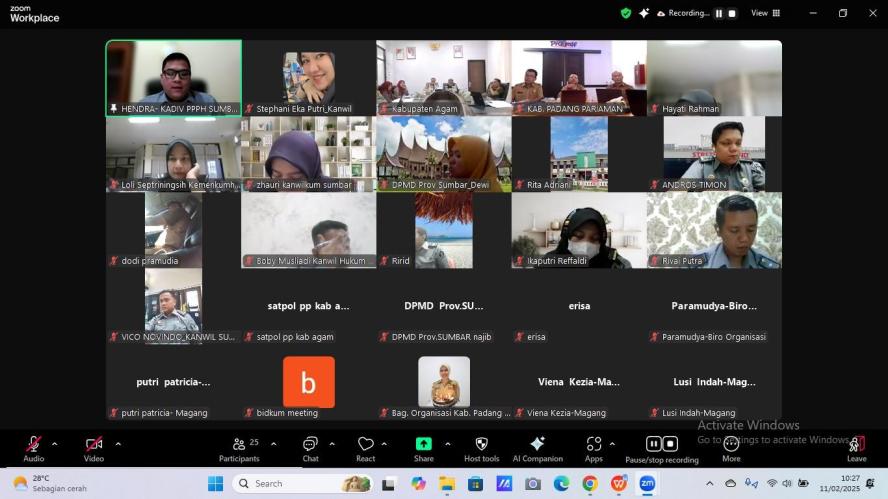The width and height of the screenshot is (888, 499).
Task: Open the Chat panel
Action: (x=310, y=447)
